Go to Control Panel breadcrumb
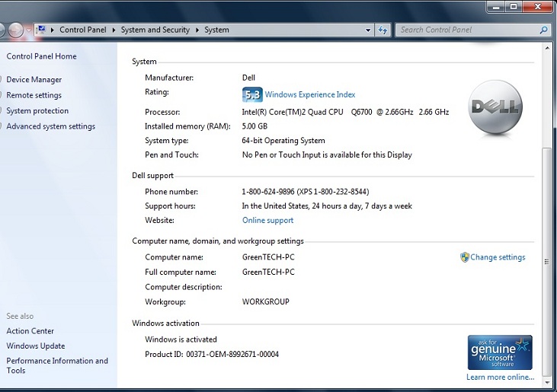The image size is (557, 392). [83, 30]
